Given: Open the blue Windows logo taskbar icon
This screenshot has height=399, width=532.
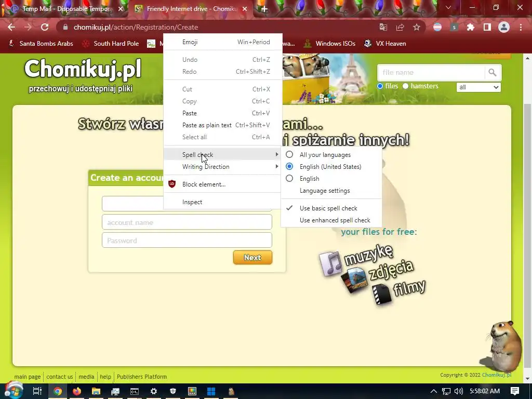Looking at the screenshot, I should (x=211, y=391).
